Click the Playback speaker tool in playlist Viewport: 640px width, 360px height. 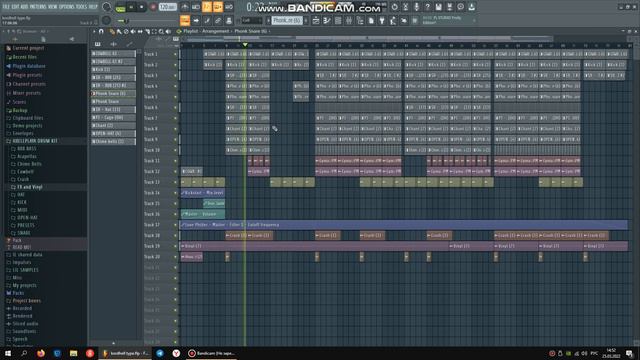(x=168, y=31)
